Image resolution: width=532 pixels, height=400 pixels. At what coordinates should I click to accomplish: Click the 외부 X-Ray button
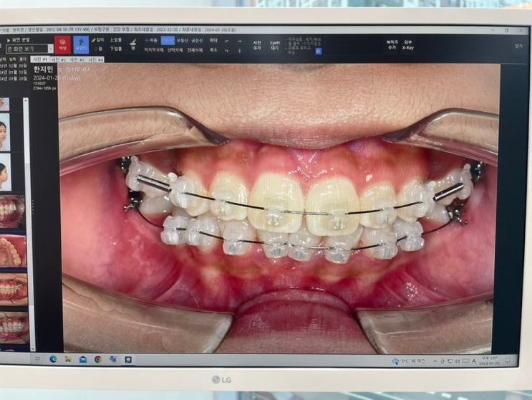tap(407, 45)
